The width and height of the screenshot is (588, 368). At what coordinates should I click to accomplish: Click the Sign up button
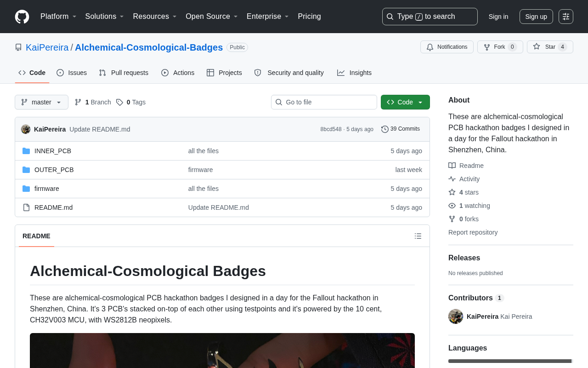[x=536, y=17]
